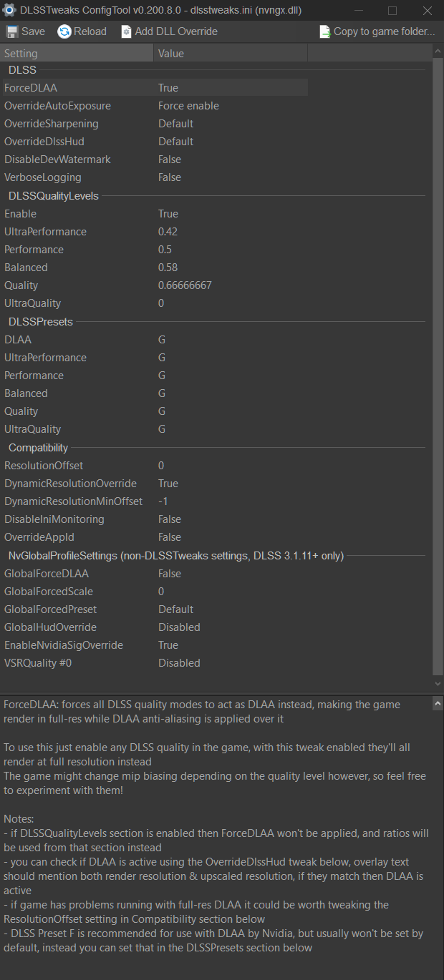The height and width of the screenshot is (980, 444).
Task: Click the Copy to game folder button
Action: click(377, 31)
